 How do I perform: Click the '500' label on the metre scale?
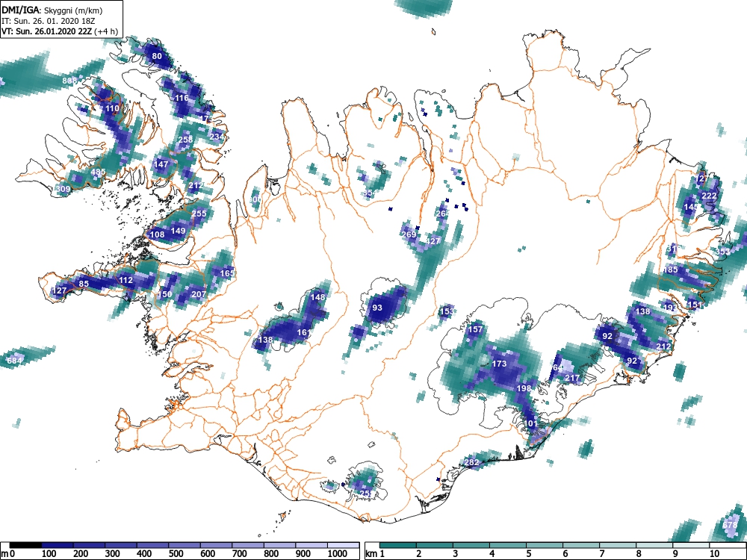click(176, 554)
